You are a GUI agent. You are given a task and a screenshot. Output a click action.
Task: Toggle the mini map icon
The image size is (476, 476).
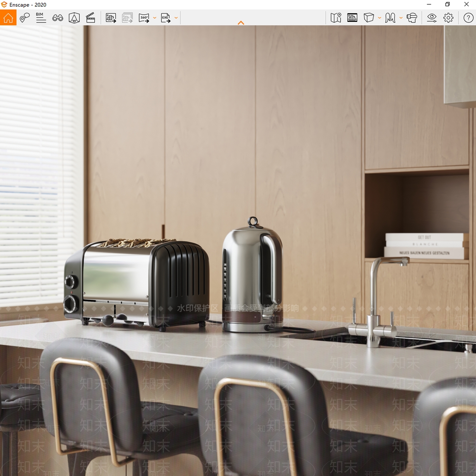(336, 18)
